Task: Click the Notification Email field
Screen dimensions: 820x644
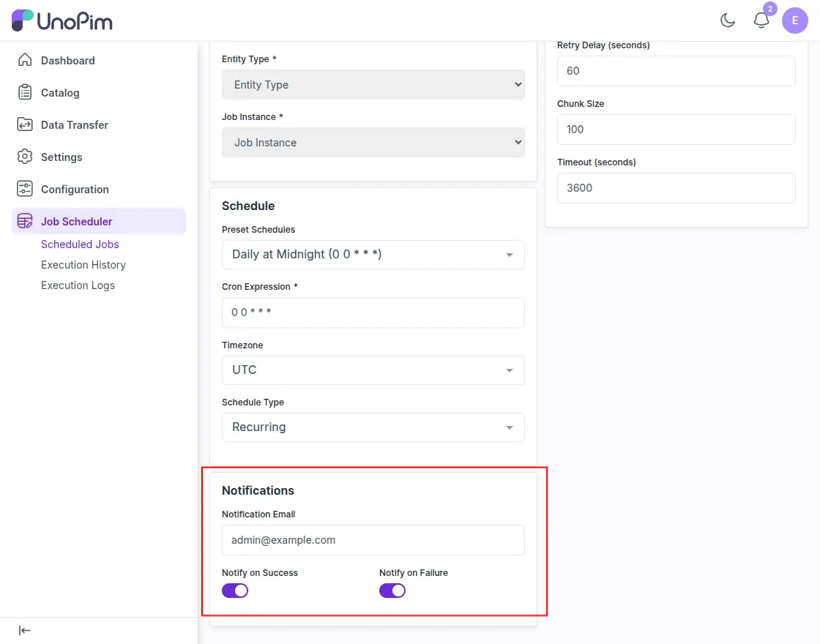Action: [373, 540]
